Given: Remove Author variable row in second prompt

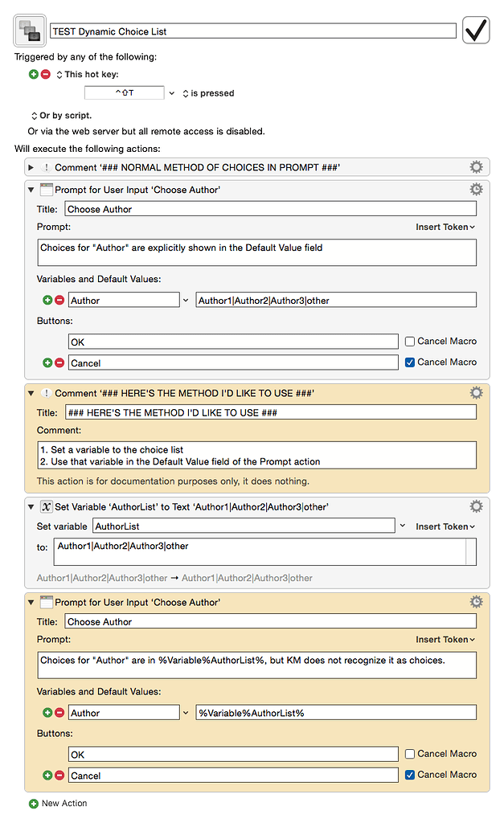Looking at the screenshot, I should (59, 713).
